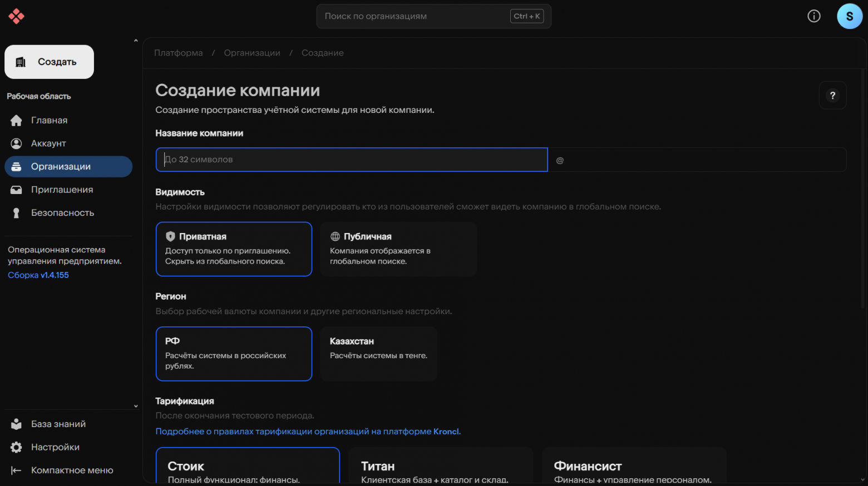Click the home icon beside Главная

[16, 120]
